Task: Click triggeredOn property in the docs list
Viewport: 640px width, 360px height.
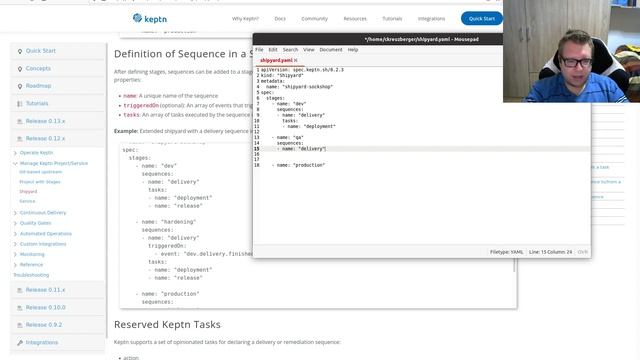Action: [141, 105]
